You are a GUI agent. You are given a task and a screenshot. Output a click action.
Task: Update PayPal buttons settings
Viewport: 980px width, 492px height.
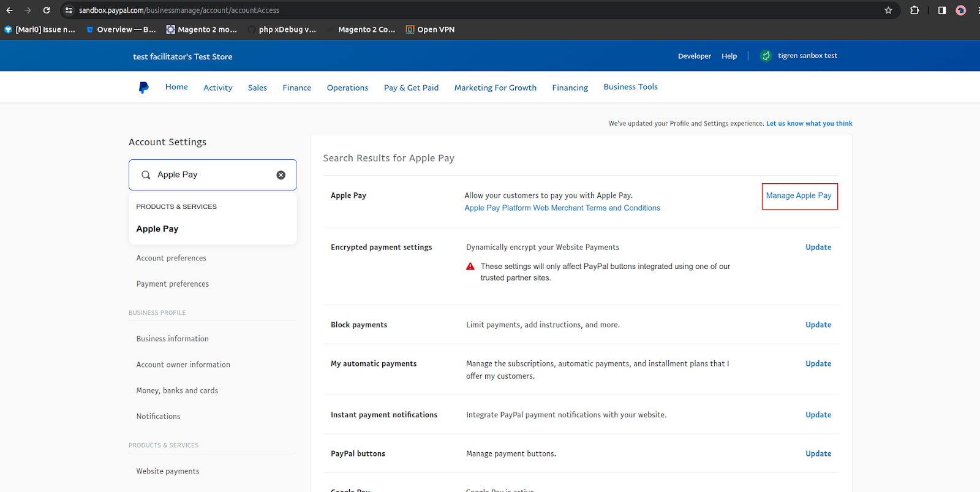pyautogui.click(x=818, y=453)
